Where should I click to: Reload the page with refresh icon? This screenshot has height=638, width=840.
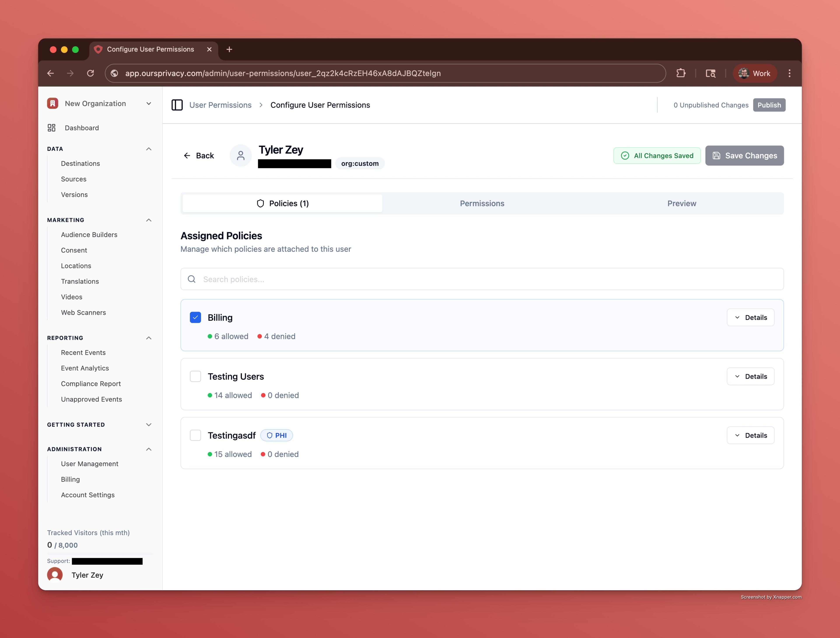(90, 73)
